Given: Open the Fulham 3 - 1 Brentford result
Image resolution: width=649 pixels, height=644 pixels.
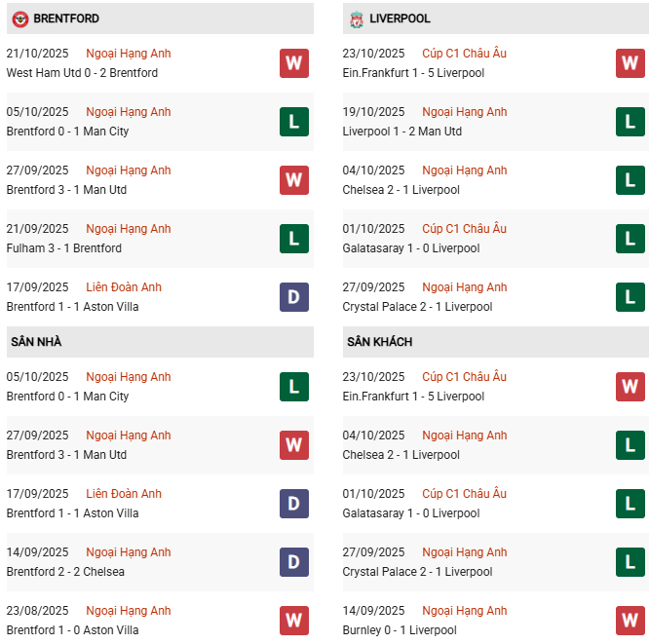Looking at the screenshot, I should (64, 248).
